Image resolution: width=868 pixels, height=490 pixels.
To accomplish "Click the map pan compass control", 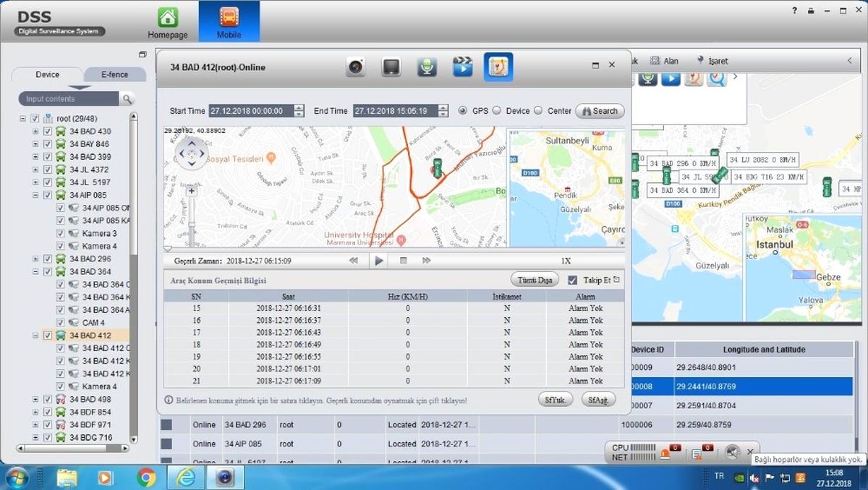I will click(191, 153).
